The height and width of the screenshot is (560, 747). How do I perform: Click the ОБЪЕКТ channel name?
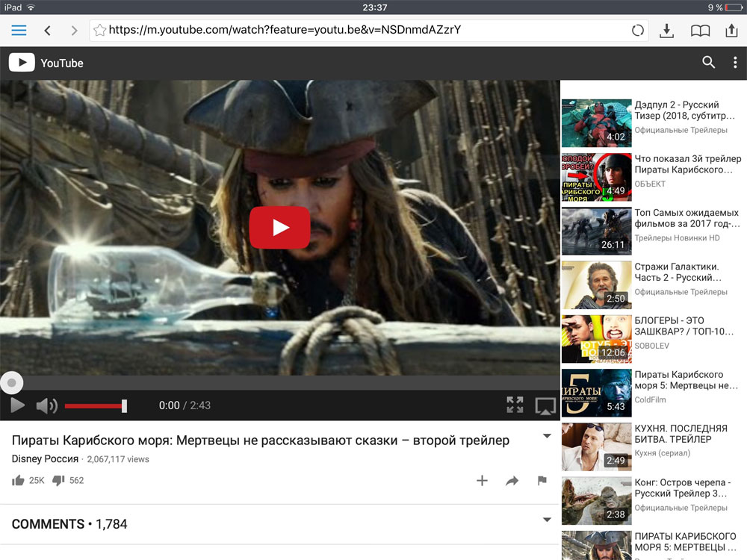(x=650, y=184)
